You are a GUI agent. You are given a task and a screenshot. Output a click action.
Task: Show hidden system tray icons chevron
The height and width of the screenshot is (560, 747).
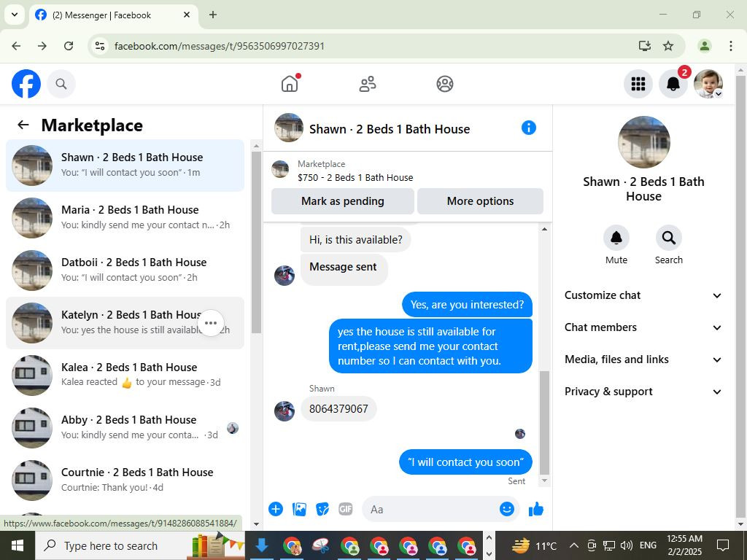(574, 545)
